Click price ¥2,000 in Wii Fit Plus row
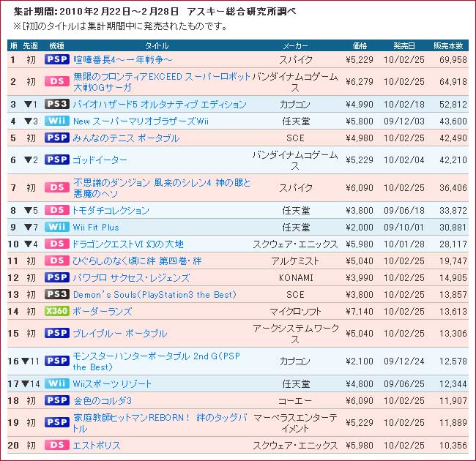476x461 pixels. 360,227
